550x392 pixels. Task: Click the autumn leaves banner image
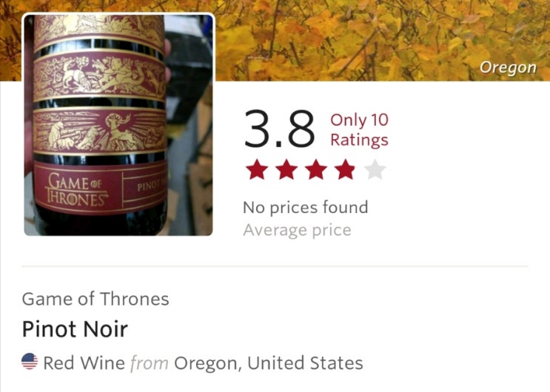click(382, 41)
